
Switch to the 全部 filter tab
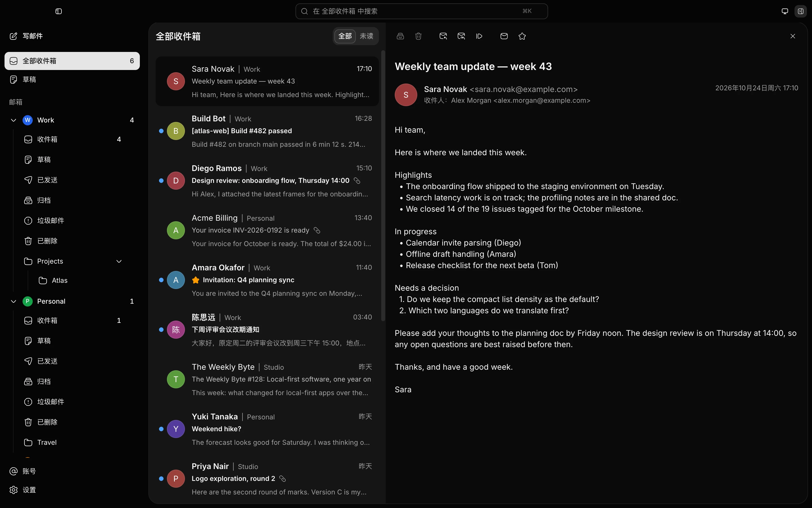click(345, 36)
